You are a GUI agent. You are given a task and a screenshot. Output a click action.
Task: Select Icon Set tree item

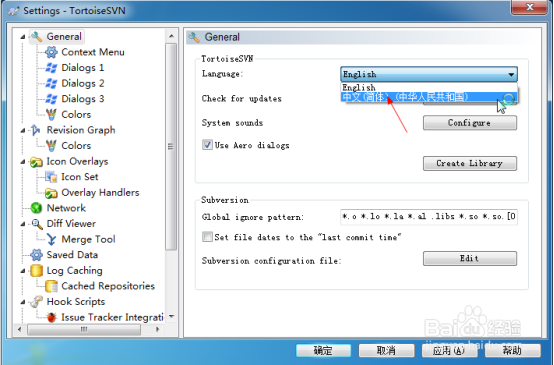coord(80,177)
